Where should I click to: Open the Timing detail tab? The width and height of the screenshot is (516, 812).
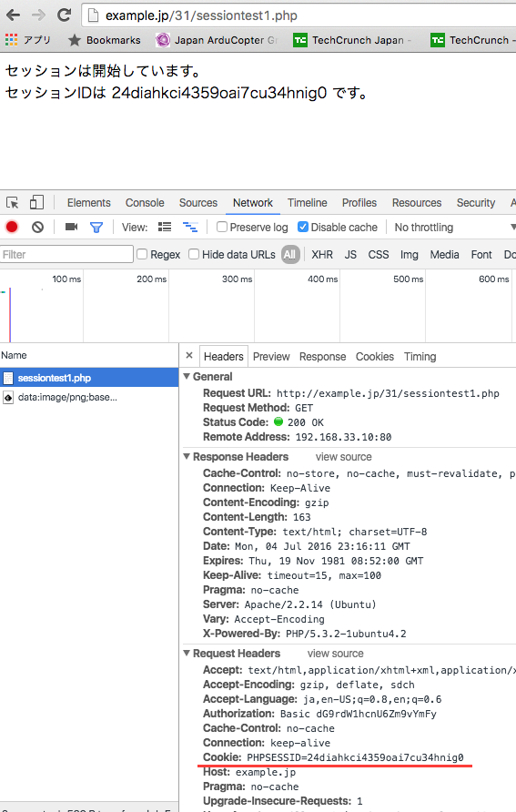[420, 356]
